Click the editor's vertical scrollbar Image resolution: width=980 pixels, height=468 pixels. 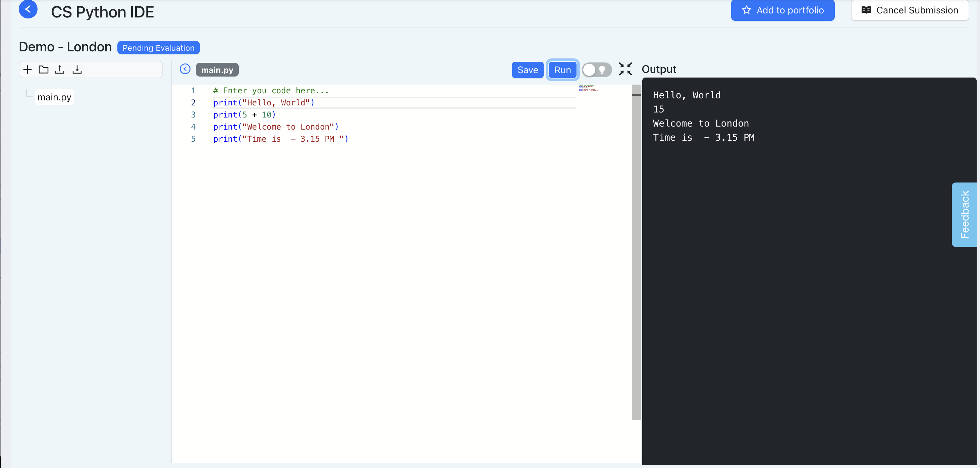click(x=636, y=251)
